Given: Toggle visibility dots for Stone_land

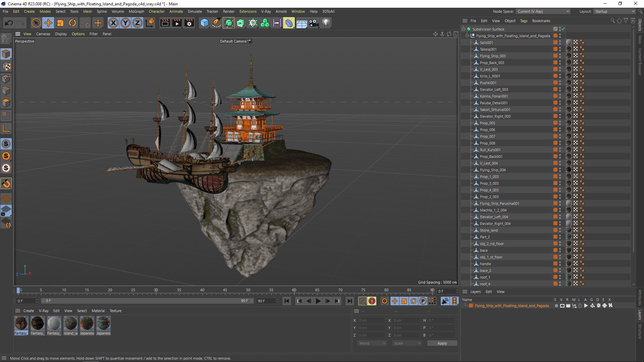Looking at the screenshot, I should point(560,230).
